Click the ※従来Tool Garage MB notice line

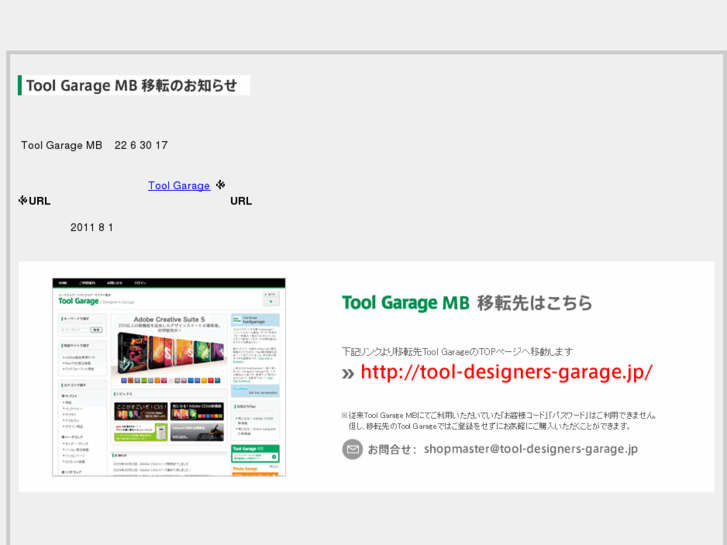(499, 415)
